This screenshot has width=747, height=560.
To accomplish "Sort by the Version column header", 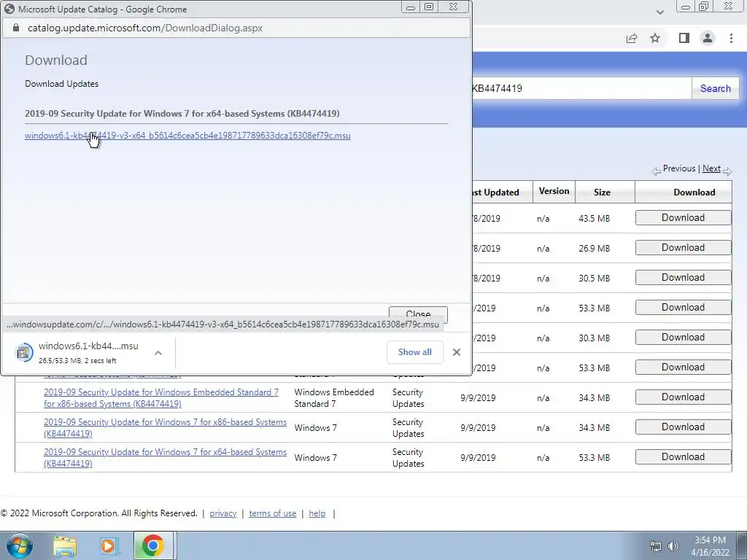I will (554, 191).
